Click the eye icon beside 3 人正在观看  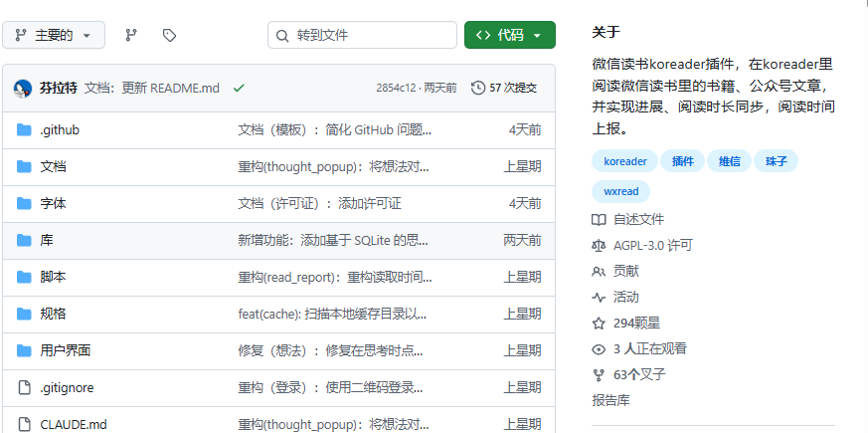pos(599,349)
